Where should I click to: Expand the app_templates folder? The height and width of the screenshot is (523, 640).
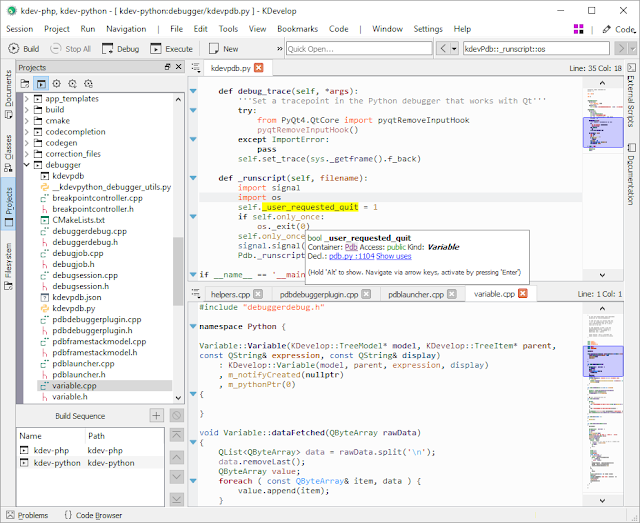point(27,99)
